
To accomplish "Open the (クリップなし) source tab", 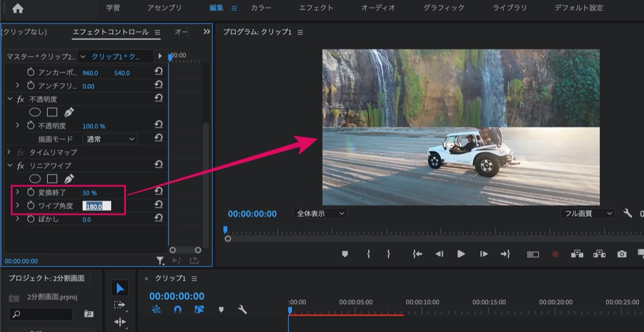I will click(x=24, y=32).
